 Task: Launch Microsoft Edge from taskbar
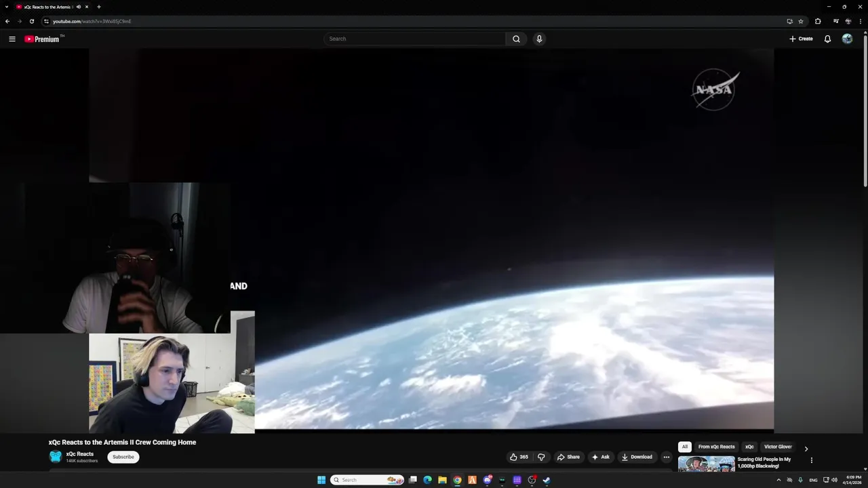pyautogui.click(x=427, y=480)
